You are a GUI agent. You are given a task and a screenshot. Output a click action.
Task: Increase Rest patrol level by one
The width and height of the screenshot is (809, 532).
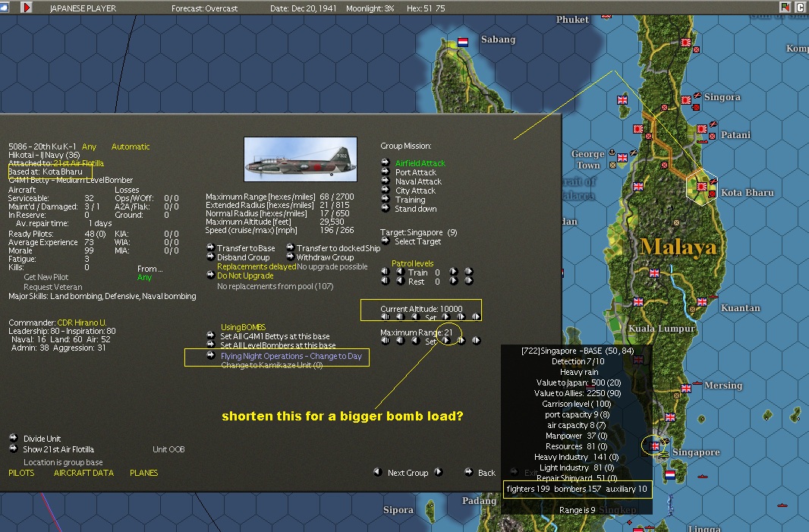pos(454,281)
